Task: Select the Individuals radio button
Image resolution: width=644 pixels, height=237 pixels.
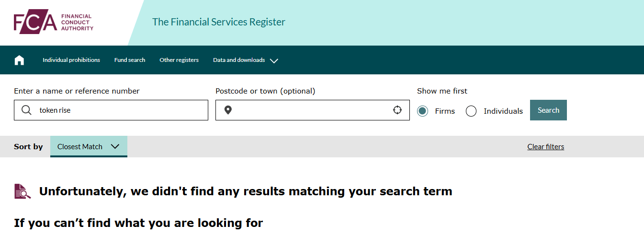Action: 471,111
